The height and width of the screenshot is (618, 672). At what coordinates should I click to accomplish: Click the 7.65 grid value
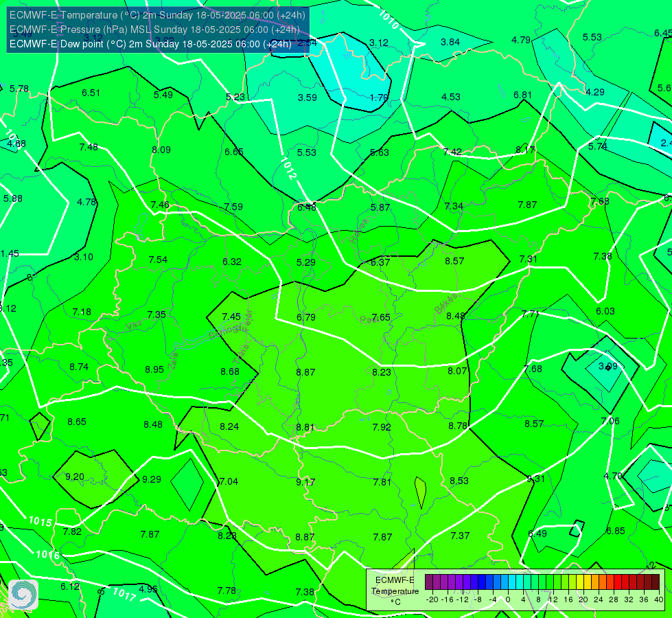[381, 317]
